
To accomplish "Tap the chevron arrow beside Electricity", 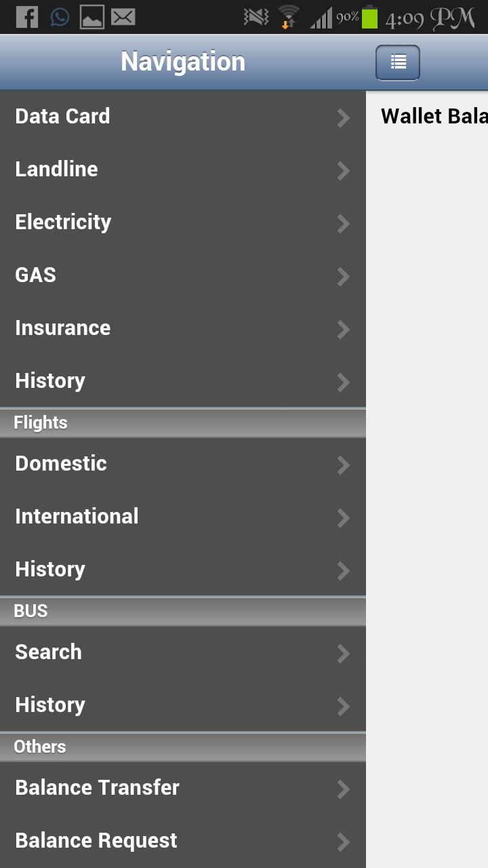I will tap(344, 224).
